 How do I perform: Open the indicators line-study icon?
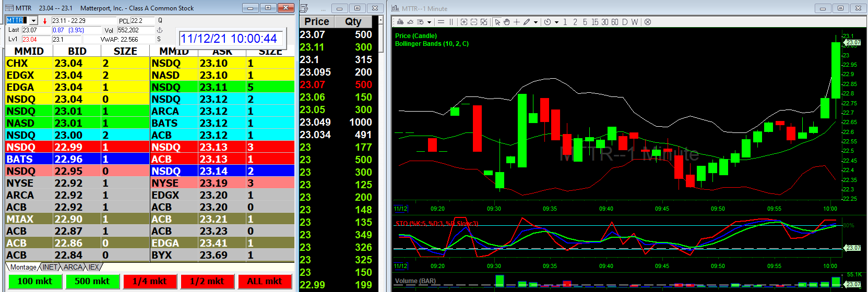point(410,22)
